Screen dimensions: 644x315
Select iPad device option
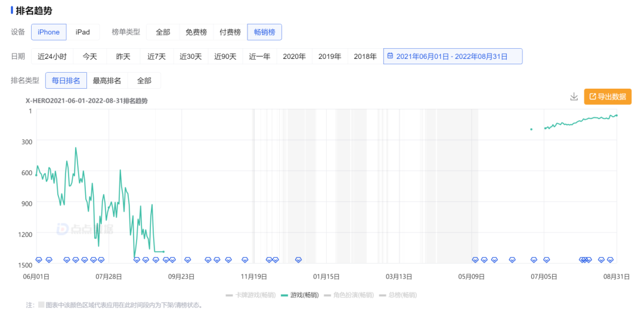click(82, 32)
